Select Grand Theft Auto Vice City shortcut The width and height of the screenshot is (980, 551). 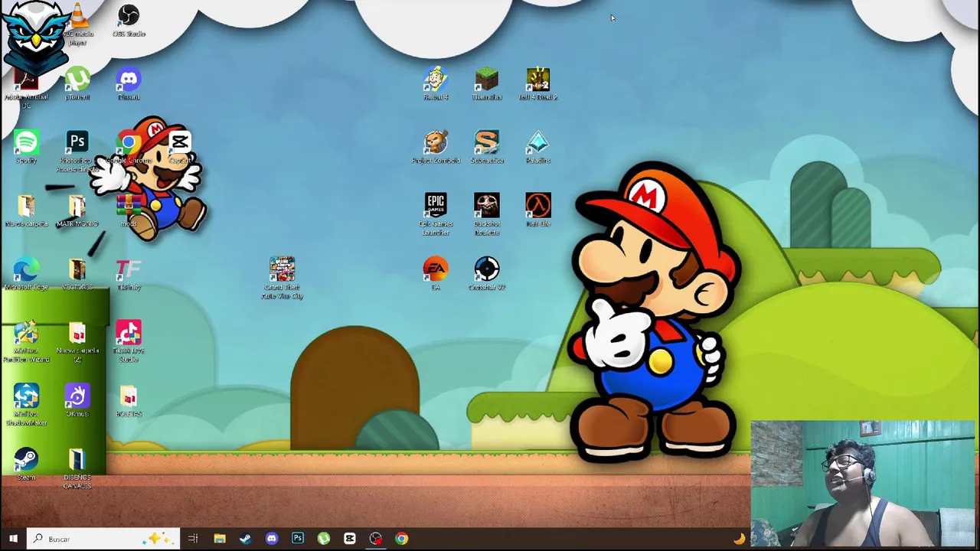[x=282, y=270]
